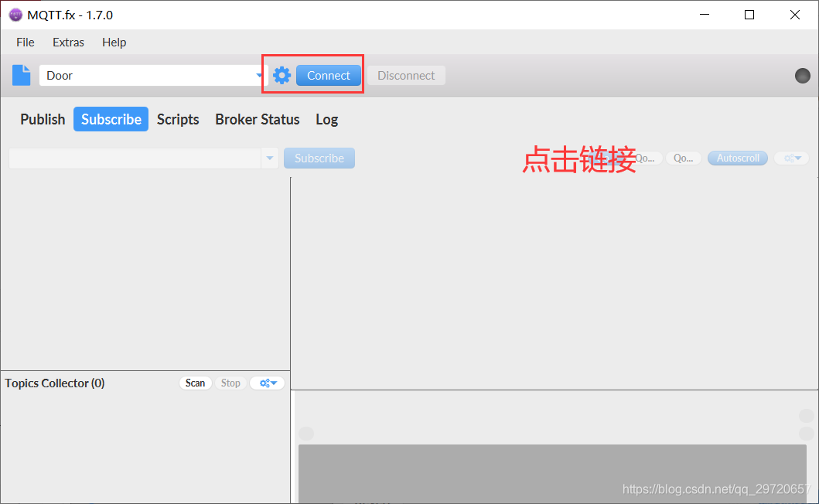Screen dimensions: 819x504
Task: Switch to the Scripts tab
Action: (x=178, y=119)
